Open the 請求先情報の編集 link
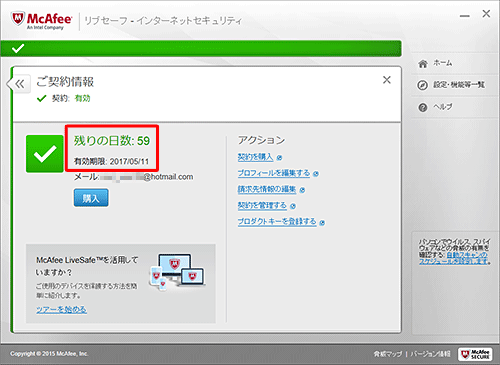The height and width of the screenshot is (365, 500). (267, 189)
